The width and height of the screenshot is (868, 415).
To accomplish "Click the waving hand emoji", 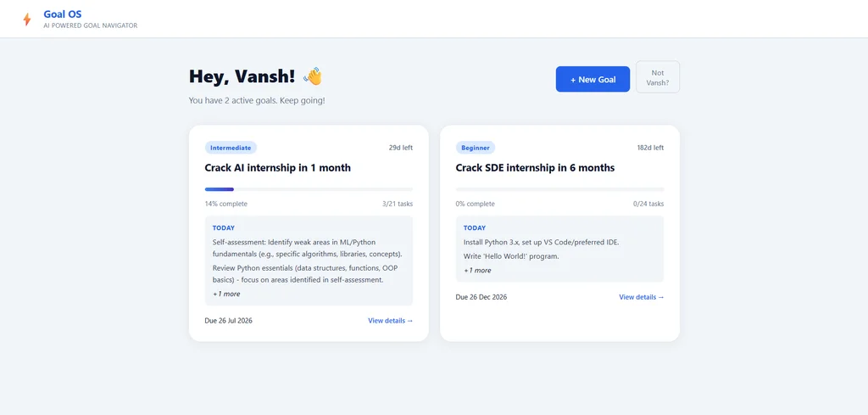I will [313, 76].
